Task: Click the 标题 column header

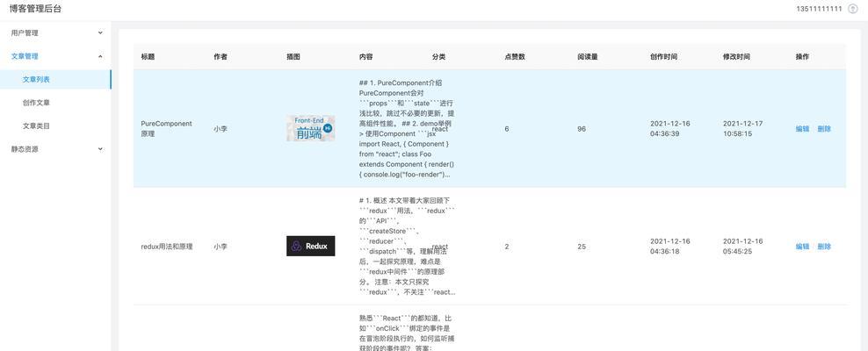Action: tap(148, 57)
